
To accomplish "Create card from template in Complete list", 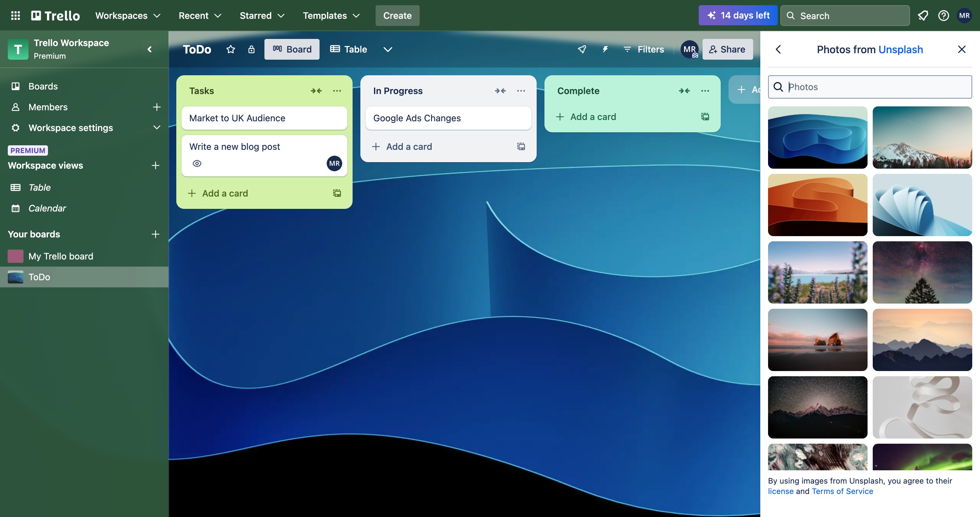I will point(705,116).
